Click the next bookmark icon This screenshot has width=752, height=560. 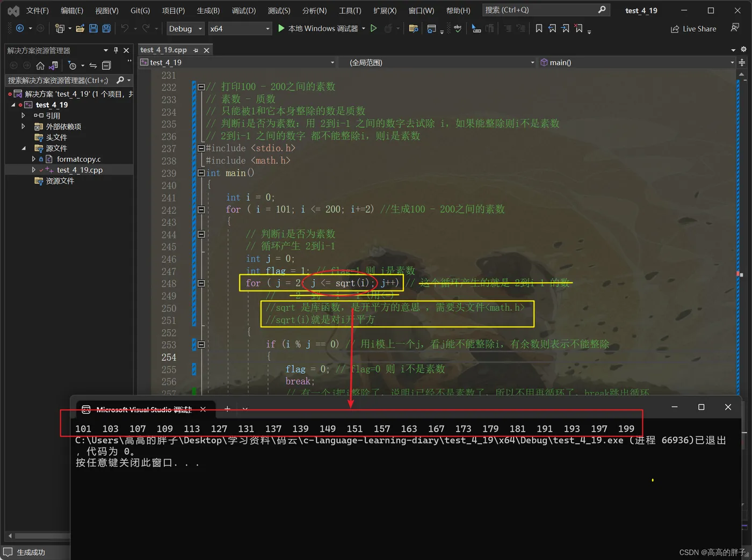coord(566,28)
